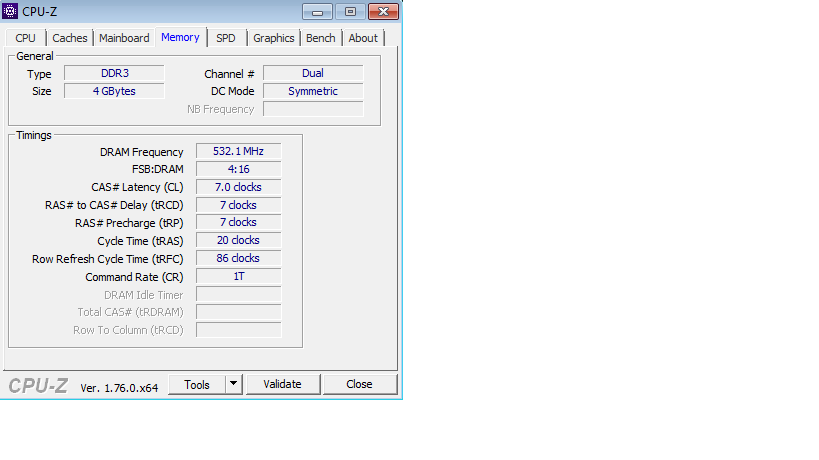Open the About tab

coord(363,38)
